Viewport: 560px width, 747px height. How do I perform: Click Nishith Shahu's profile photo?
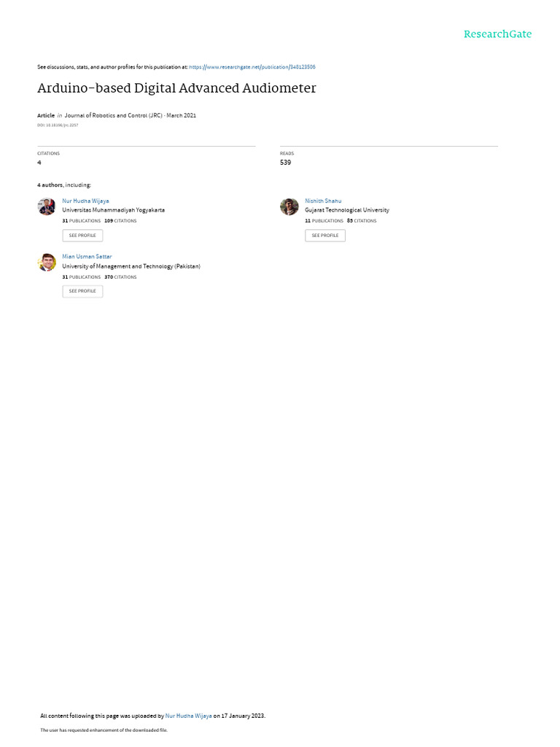click(289, 206)
